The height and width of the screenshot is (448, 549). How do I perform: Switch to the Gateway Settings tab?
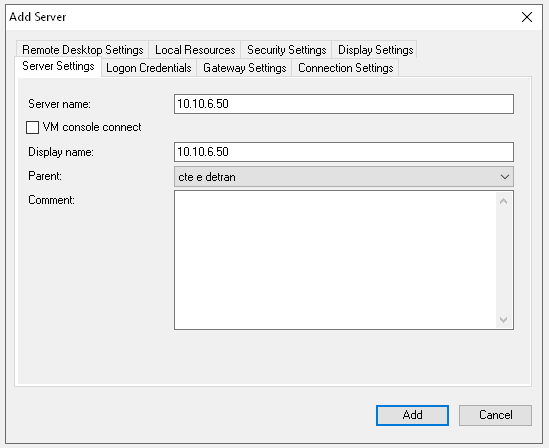coord(245,68)
